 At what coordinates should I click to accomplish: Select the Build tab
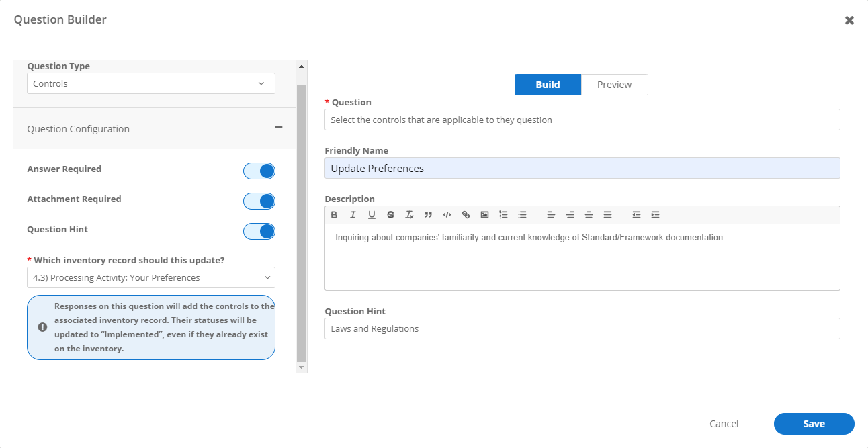547,84
